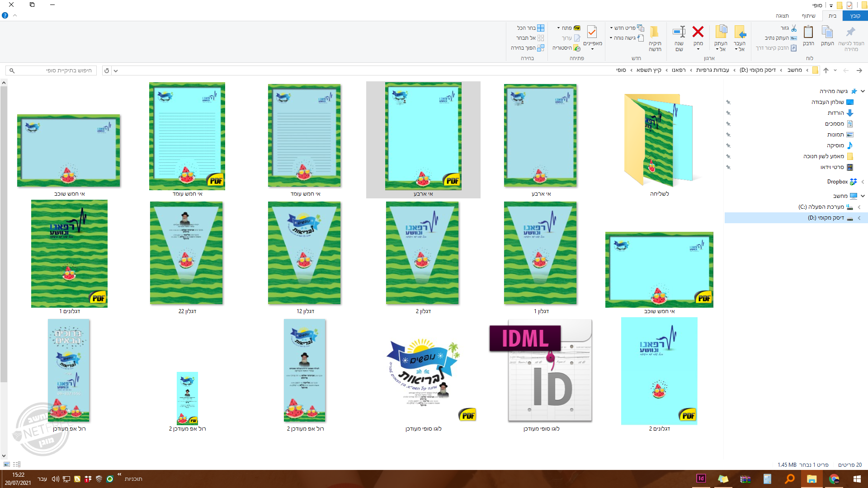Open the Dropbox item in navigation pane
Viewport: 868px width, 488px height.
click(837, 182)
